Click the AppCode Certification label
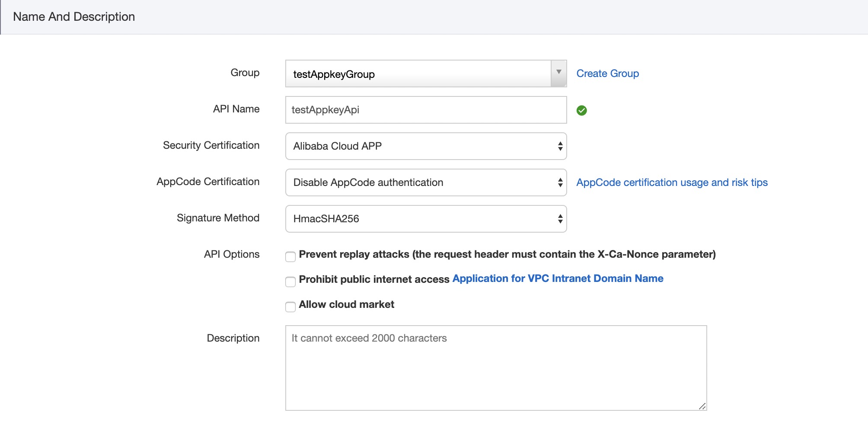Viewport: 868px width, 435px height. [x=208, y=182]
